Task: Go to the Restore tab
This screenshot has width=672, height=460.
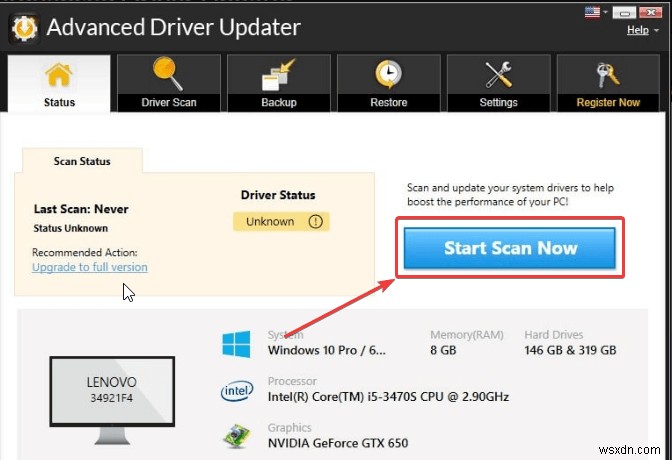Action: 389,84
